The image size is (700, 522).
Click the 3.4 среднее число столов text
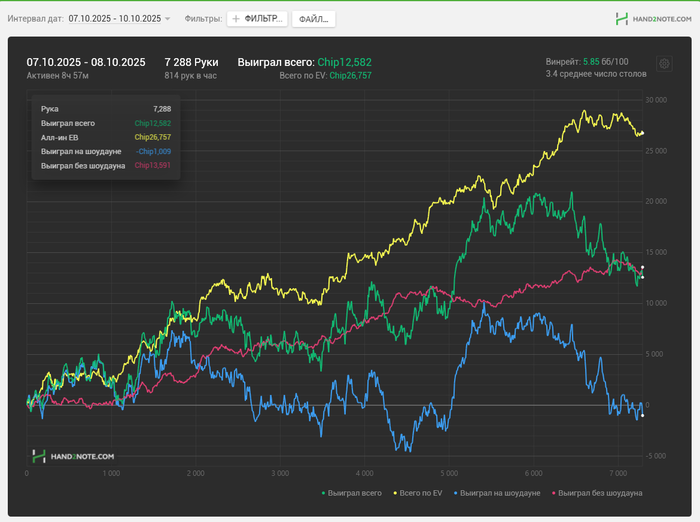[596, 74]
